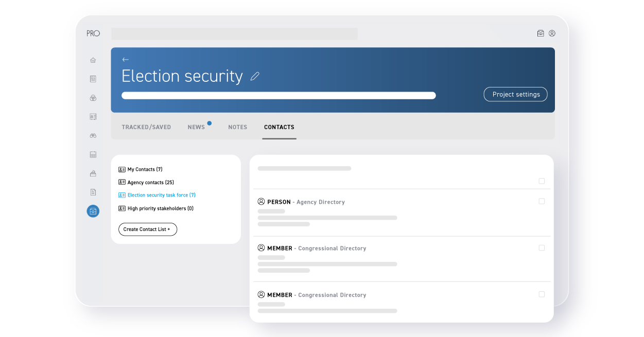Check the first PERSON contact checkbox
This screenshot has height=337, width=644.
[542, 201]
